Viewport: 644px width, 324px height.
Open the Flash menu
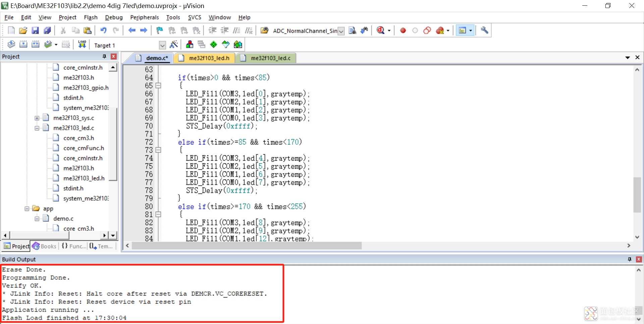tap(91, 17)
